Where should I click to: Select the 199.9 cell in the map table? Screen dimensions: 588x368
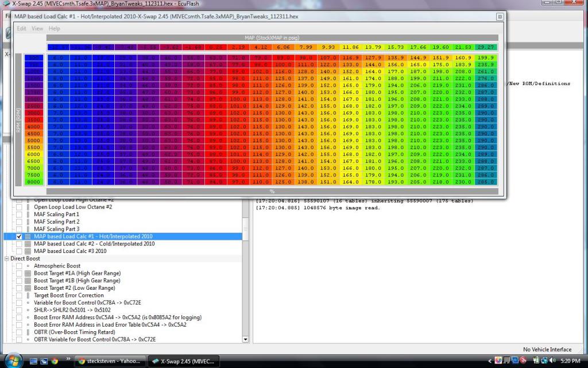tap(486, 58)
